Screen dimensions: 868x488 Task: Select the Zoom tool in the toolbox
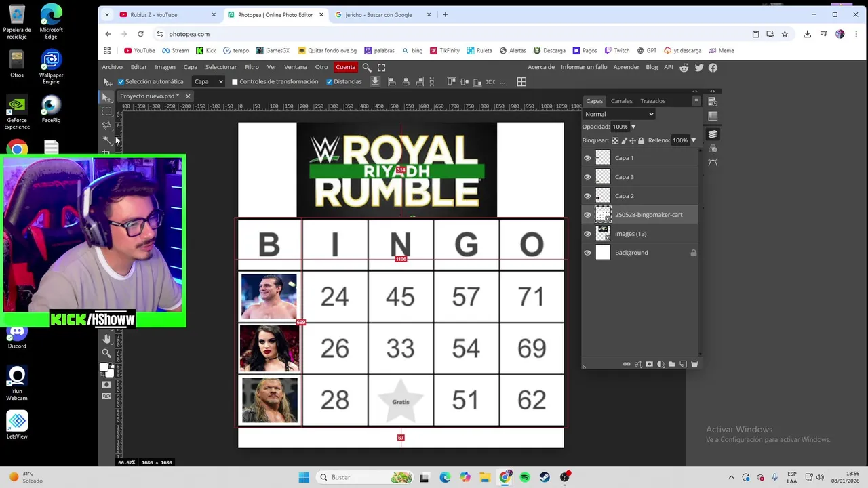[106, 353]
